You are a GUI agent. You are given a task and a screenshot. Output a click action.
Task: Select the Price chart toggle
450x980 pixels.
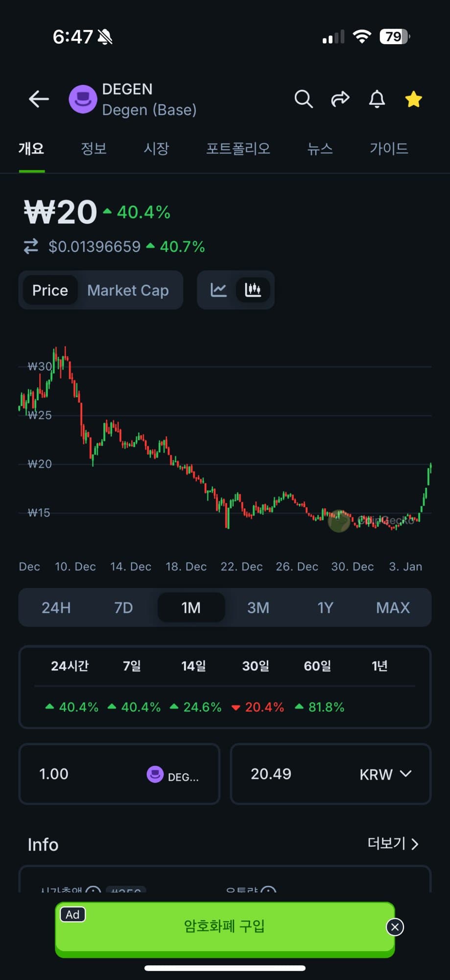[50, 291]
